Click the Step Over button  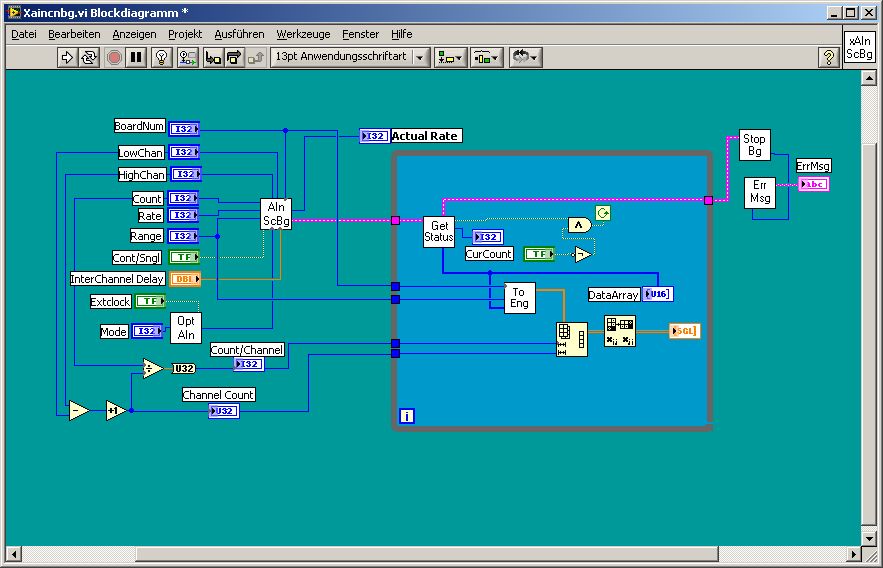234,57
